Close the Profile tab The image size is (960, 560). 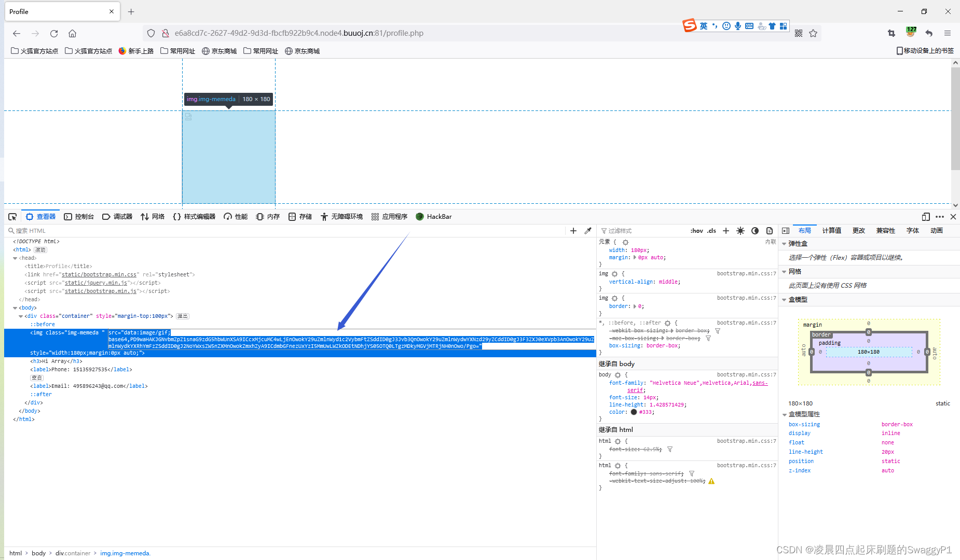point(112,11)
